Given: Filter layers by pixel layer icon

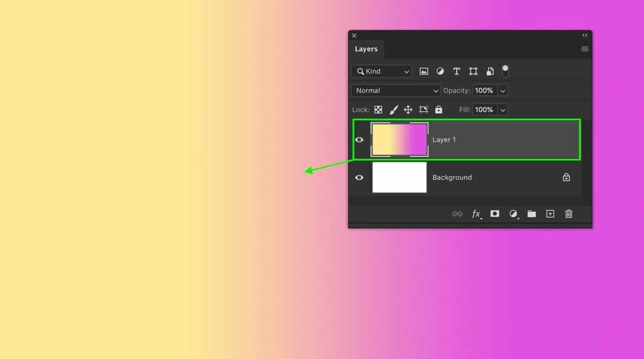Looking at the screenshot, I should click(x=424, y=71).
